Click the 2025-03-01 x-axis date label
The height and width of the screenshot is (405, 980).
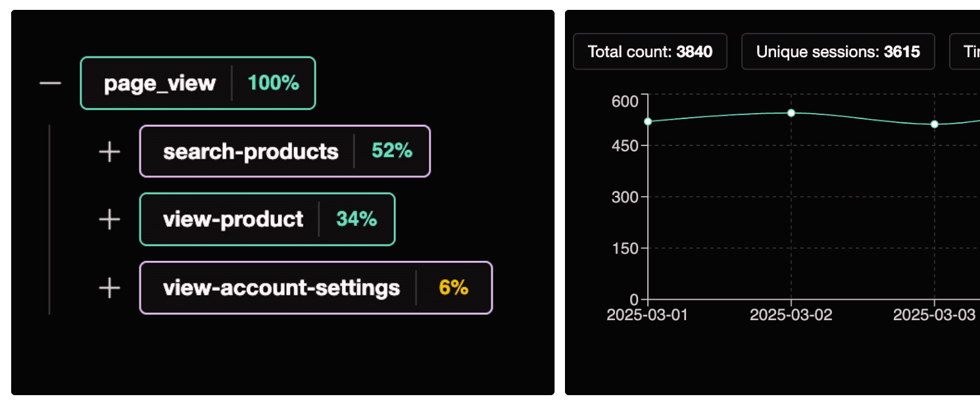pos(647,315)
